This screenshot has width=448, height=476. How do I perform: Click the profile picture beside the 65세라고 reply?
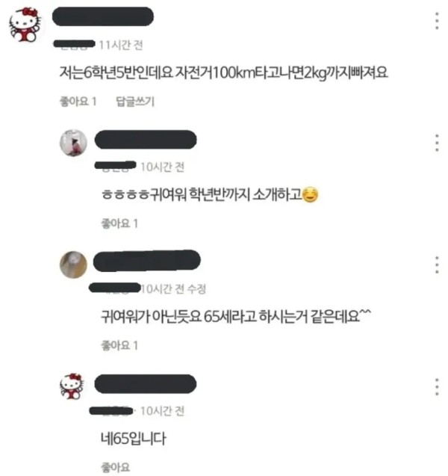[73, 265]
